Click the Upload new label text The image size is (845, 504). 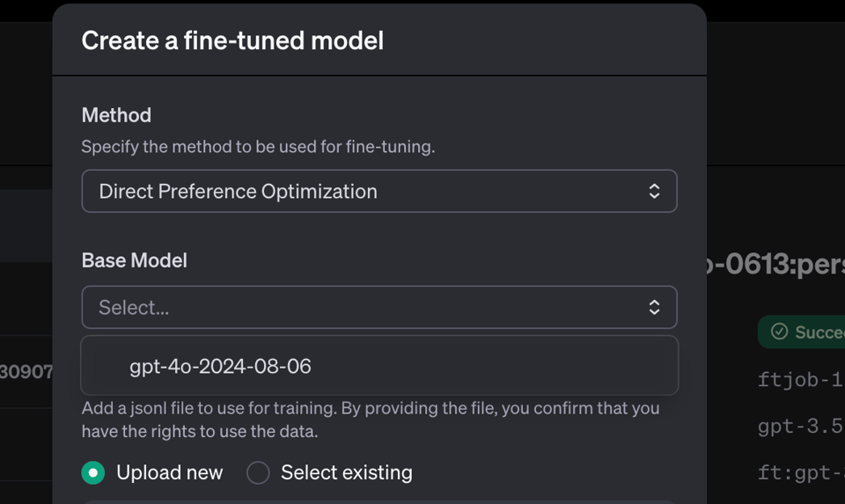pyautogui.click(x=170, y=472)
